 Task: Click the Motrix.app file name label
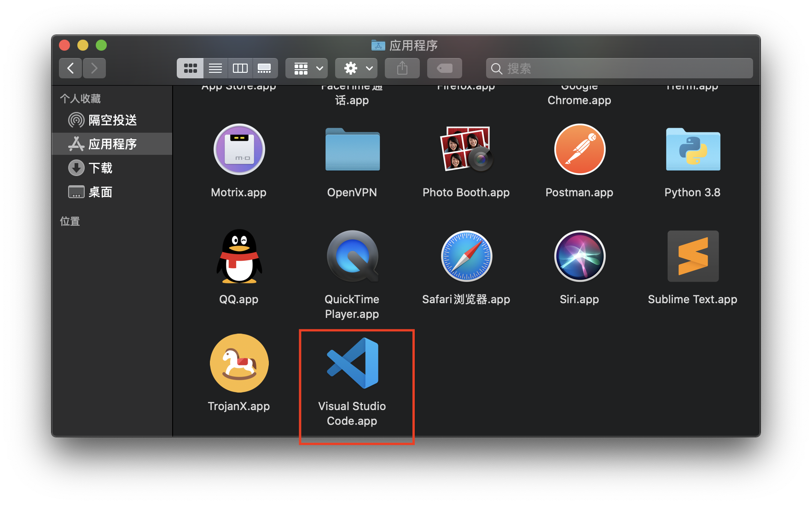(x=238, y=193)
